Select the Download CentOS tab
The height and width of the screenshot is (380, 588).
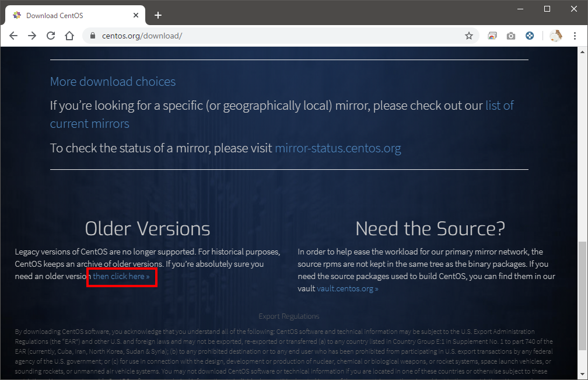click(x=75, y=15)
